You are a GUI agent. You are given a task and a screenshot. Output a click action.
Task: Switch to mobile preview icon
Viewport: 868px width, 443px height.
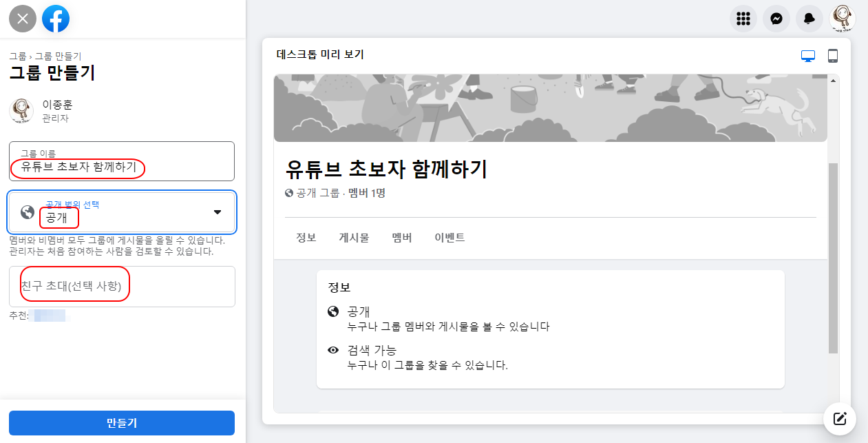832,56
